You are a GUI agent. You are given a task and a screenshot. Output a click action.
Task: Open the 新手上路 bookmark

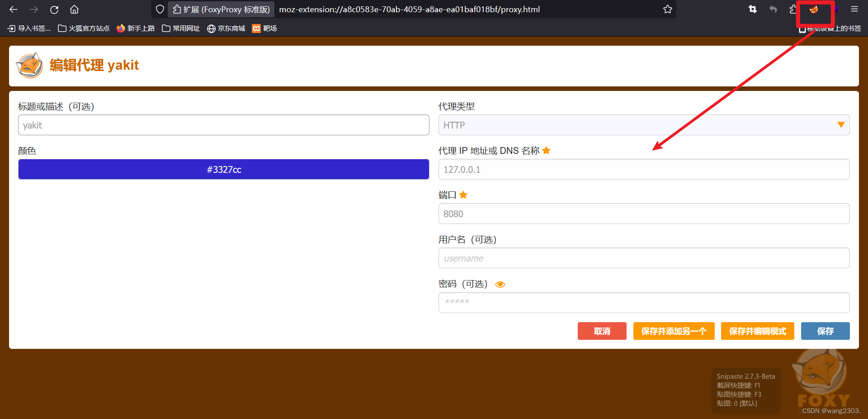tap(136, 29)
